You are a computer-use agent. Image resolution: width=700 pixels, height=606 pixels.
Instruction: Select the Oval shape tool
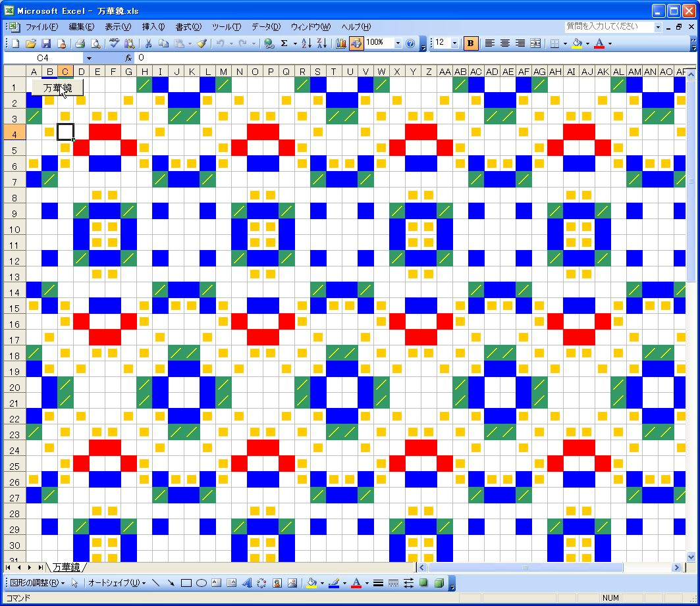pyautogui.click(x=202, y=583)
